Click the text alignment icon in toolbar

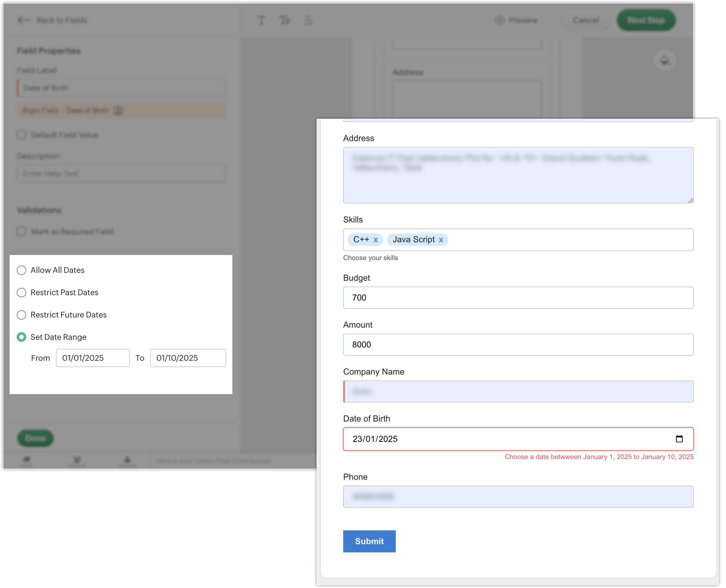tap(309, 20)
